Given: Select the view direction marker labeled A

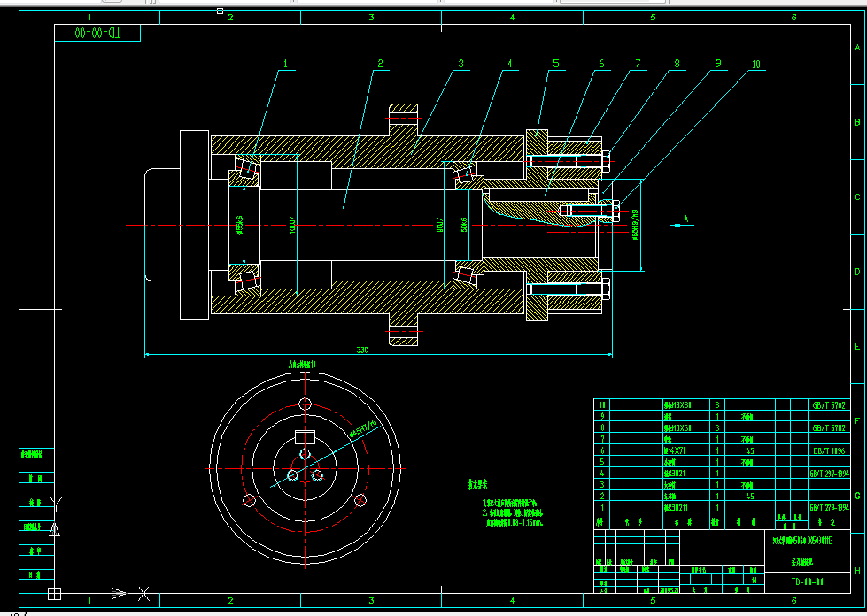Looking at the screenshot, I should point(682,221).
